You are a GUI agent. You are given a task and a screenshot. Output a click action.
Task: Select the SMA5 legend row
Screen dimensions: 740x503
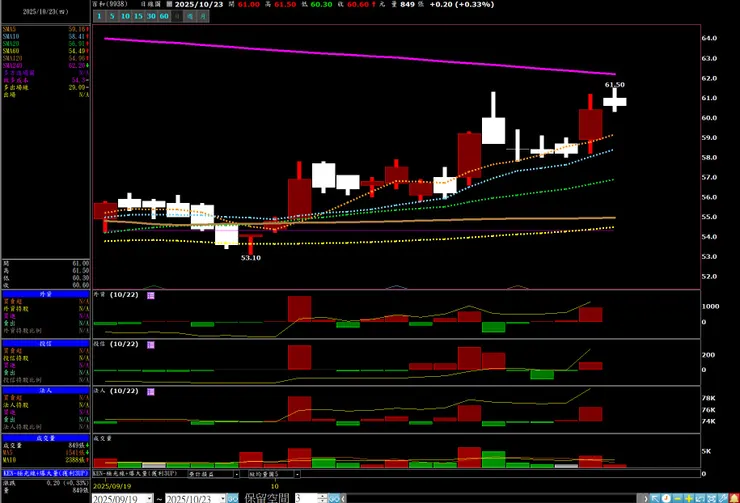point(46,29)
